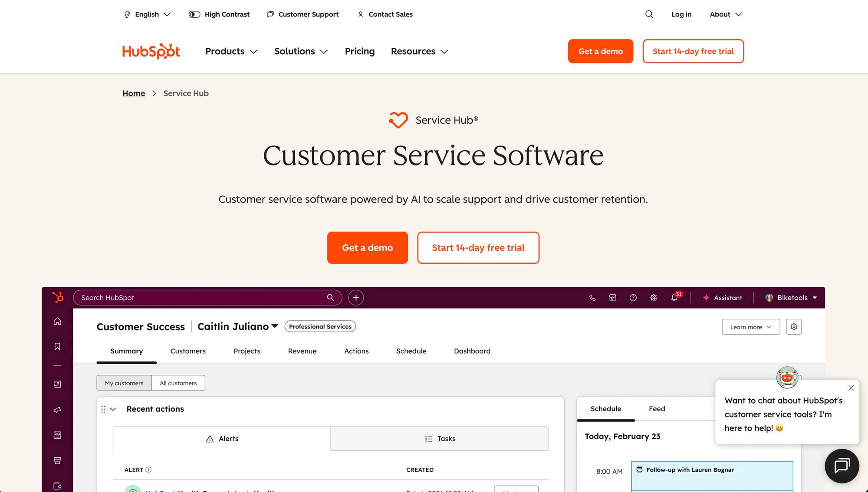
Task: Open the English language dropdown
Action: [148, 14]
